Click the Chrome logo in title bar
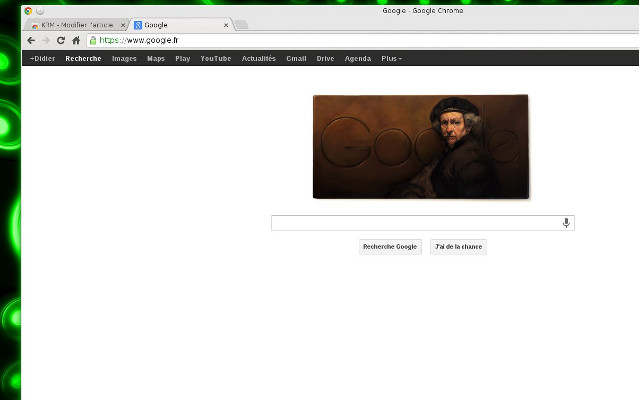This screenshot has height=400, width=640. coord(28,11)
